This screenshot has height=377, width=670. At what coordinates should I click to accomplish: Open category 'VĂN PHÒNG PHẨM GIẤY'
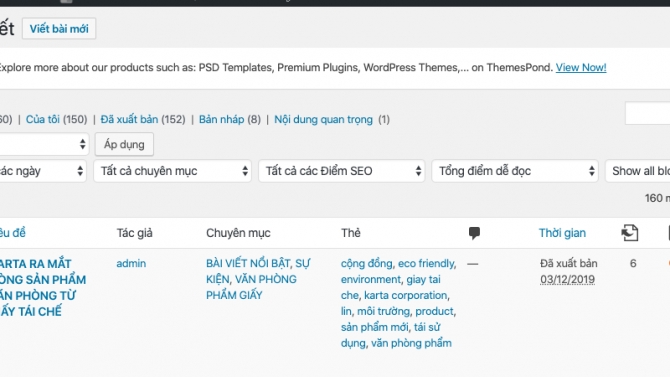pos(251,287)
